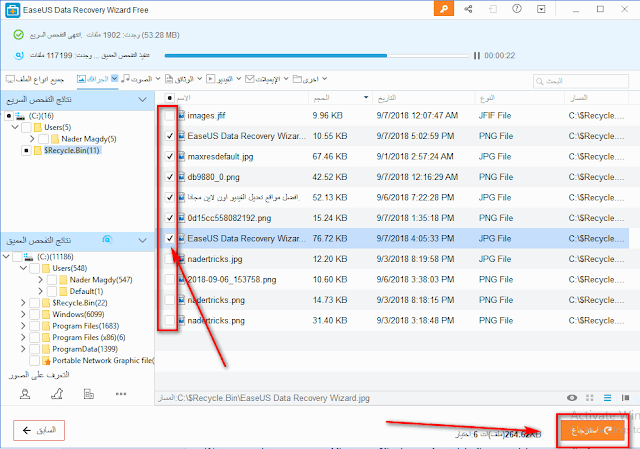This screenshot has height=449, width=640.
Task: Collapse (C:)(11186) in deep scan tree
Action: (x=6, y=257)
